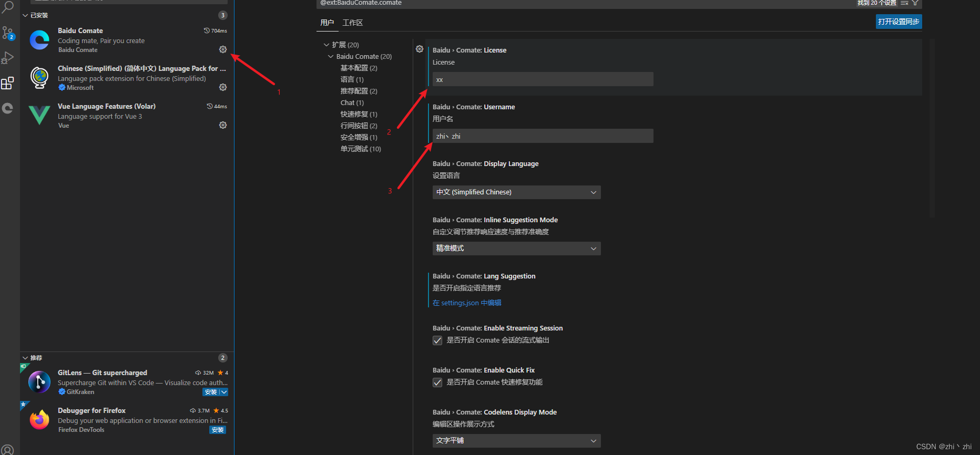This screenshot has width=980, height=455.
Task: Switch to the 用户 settings tab
Action: point(327,23)
